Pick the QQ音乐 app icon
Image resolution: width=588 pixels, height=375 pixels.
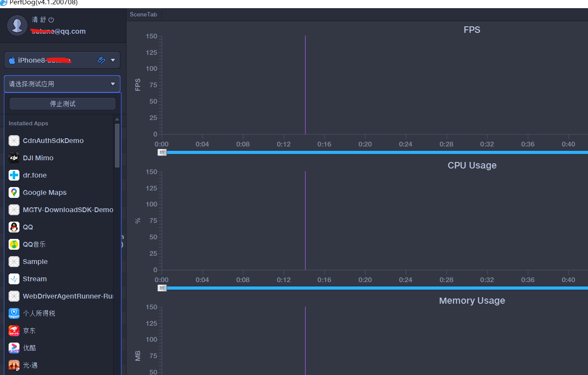[14, 245]
